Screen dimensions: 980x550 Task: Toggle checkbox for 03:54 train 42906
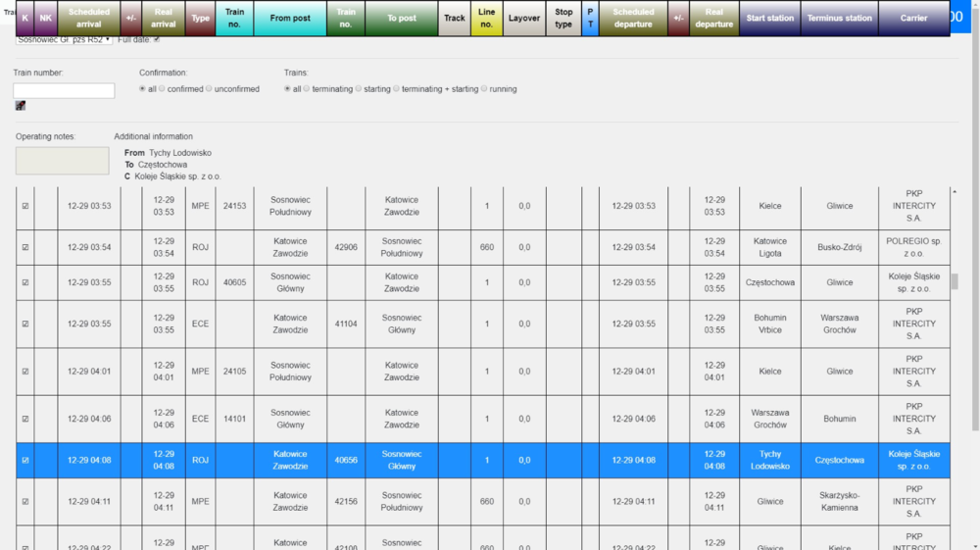(x=25, y=247)
